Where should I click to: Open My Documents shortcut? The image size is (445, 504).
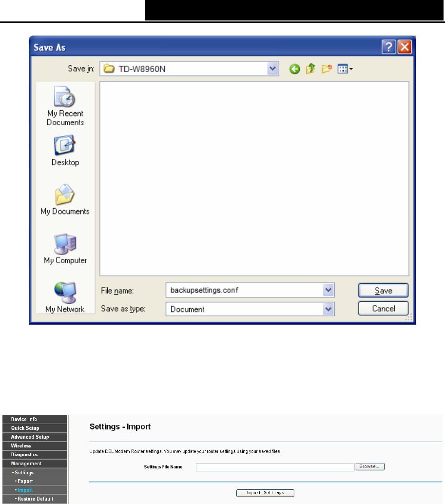(x=65, y=200)
